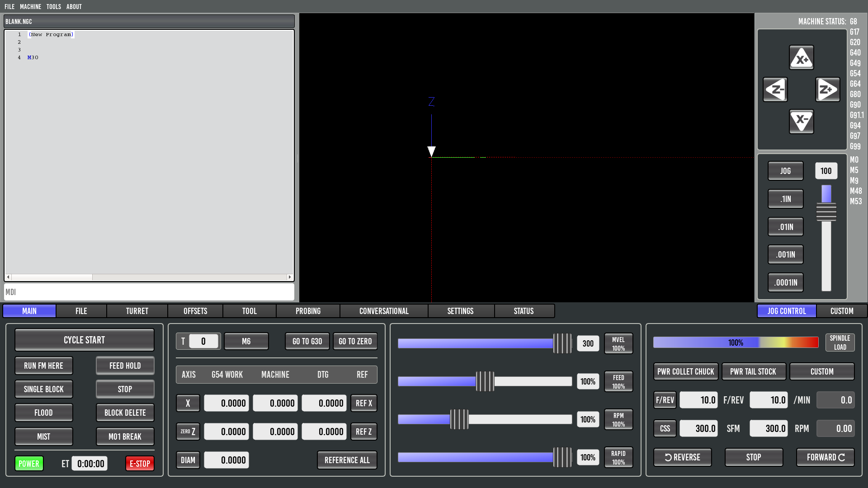
Task: Open the FILE menu
Action: 9,7
